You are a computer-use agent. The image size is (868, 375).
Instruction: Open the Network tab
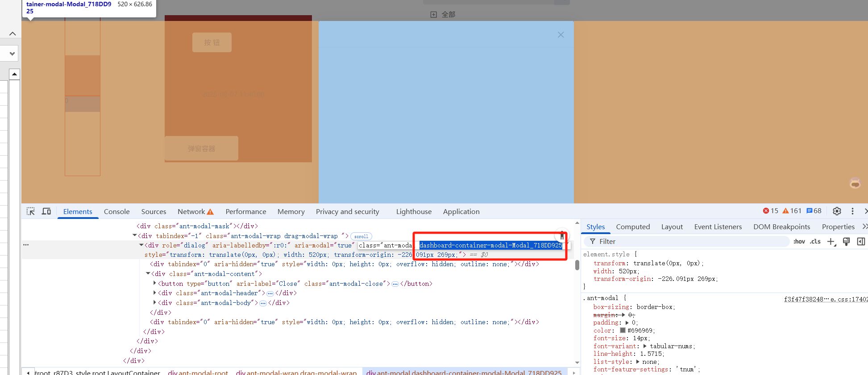(x=195, y=211)
